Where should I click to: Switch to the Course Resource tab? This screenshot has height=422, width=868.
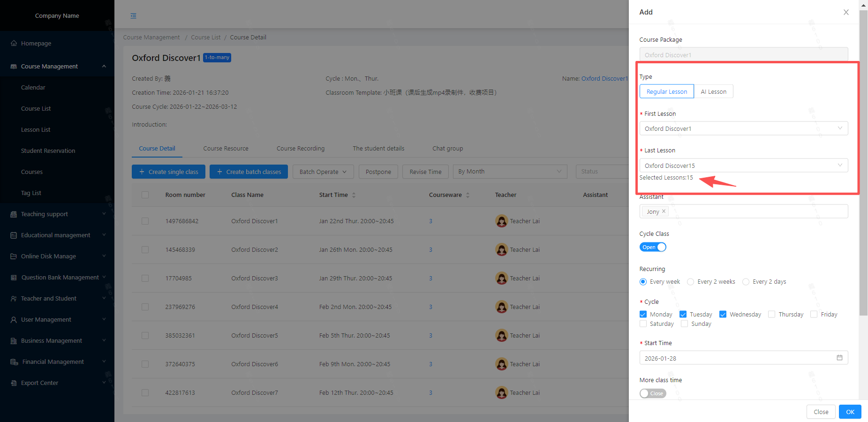[226, 149]
